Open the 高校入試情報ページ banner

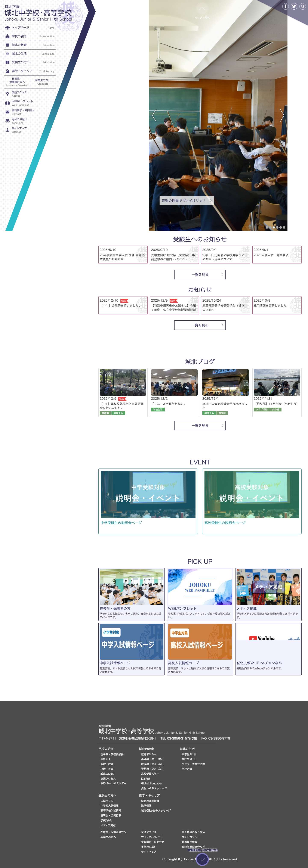click(x=200, y=642)
